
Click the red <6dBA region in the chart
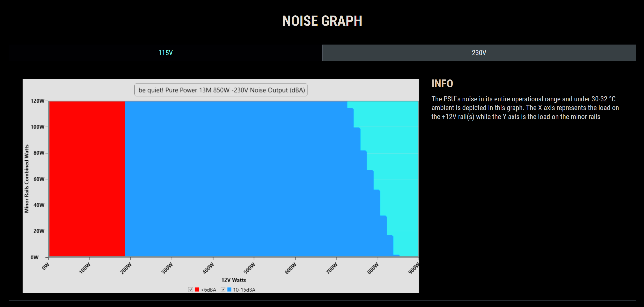point(87,179)
